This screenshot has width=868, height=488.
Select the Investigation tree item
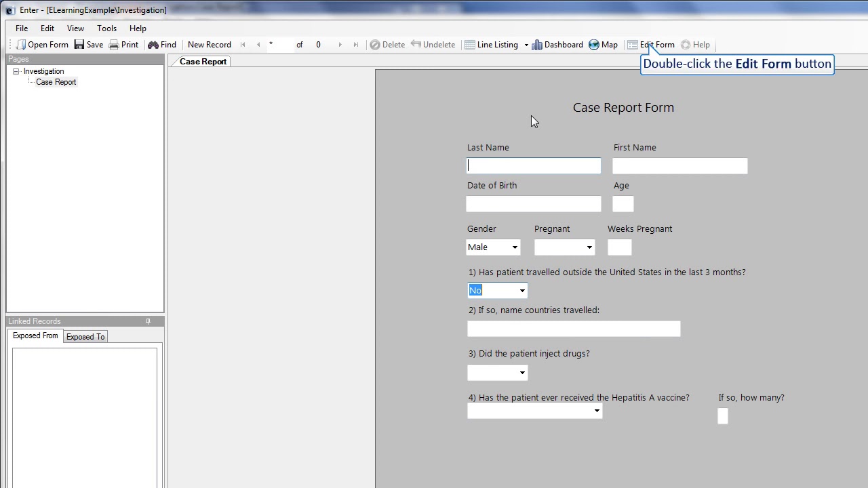pos(43,71)
